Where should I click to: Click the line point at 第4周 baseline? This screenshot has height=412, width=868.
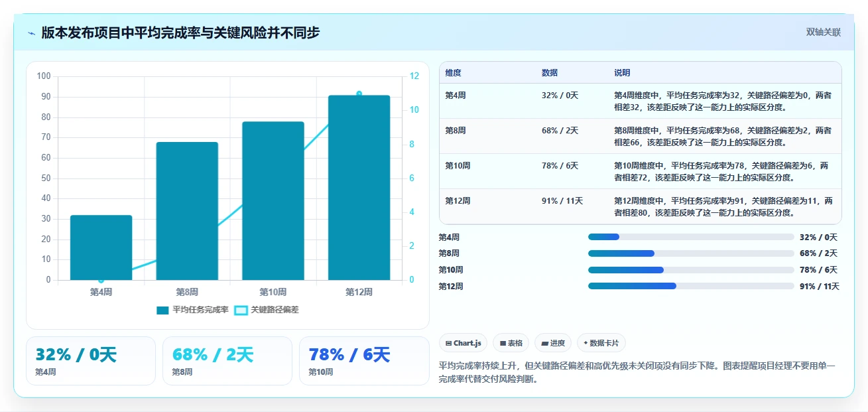pyautogui.click(x=101, y=280)
